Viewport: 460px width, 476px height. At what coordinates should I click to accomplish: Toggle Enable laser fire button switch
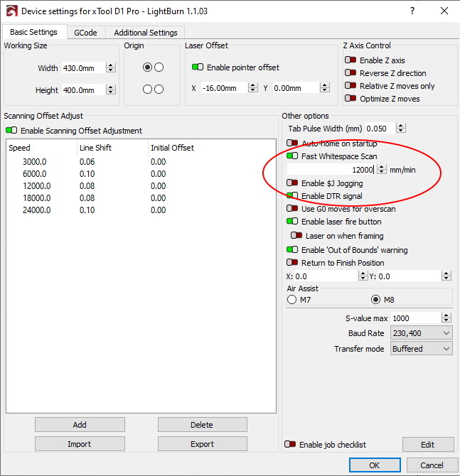point(292,221)
